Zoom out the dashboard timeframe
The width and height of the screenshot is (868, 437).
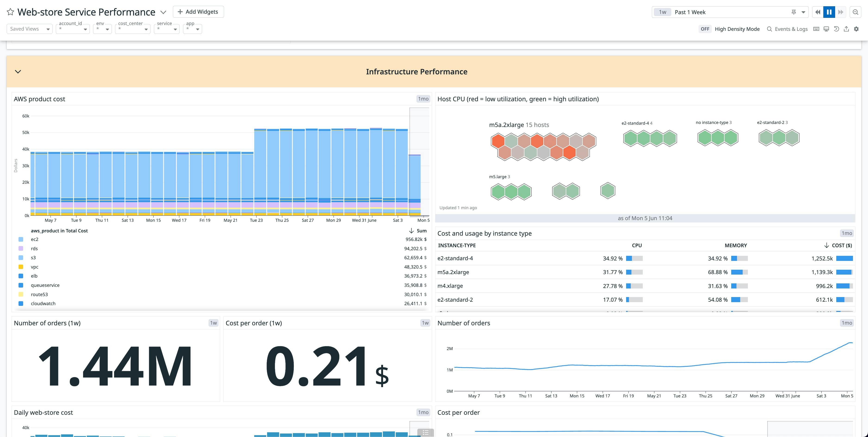(856, 12)
